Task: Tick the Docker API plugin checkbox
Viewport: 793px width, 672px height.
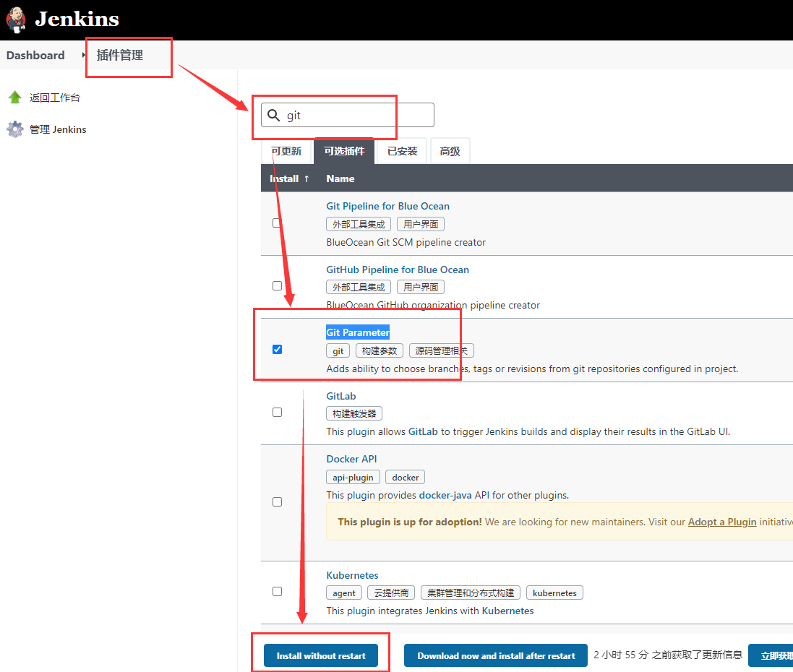Action: [x=277, y=501]
